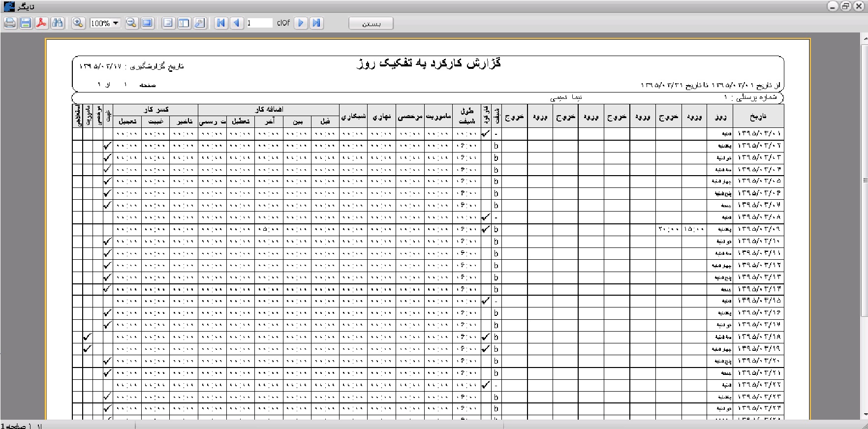The image size is (868, 429).
Task: Click the 15:00 entry time cell
Action: (694, 229)
